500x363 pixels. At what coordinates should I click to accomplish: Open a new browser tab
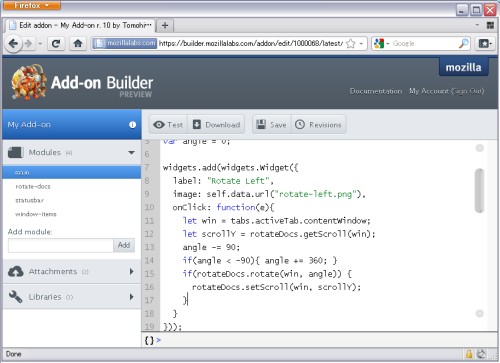pyautogui.click(x=165, y=25)
